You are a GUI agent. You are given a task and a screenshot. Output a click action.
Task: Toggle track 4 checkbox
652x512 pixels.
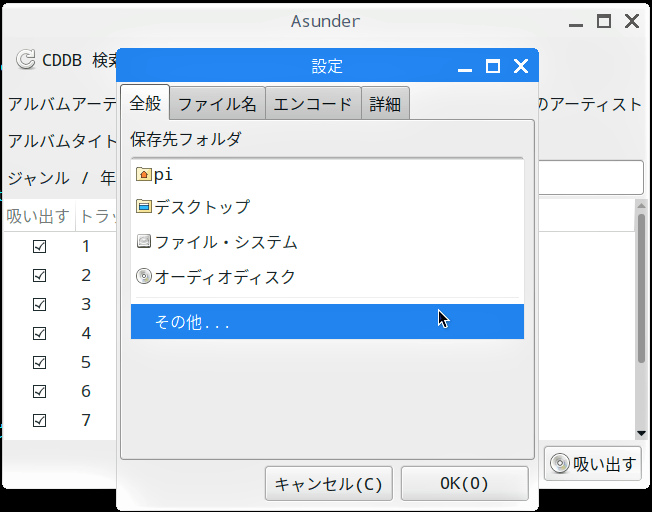(x=40, y=333)
